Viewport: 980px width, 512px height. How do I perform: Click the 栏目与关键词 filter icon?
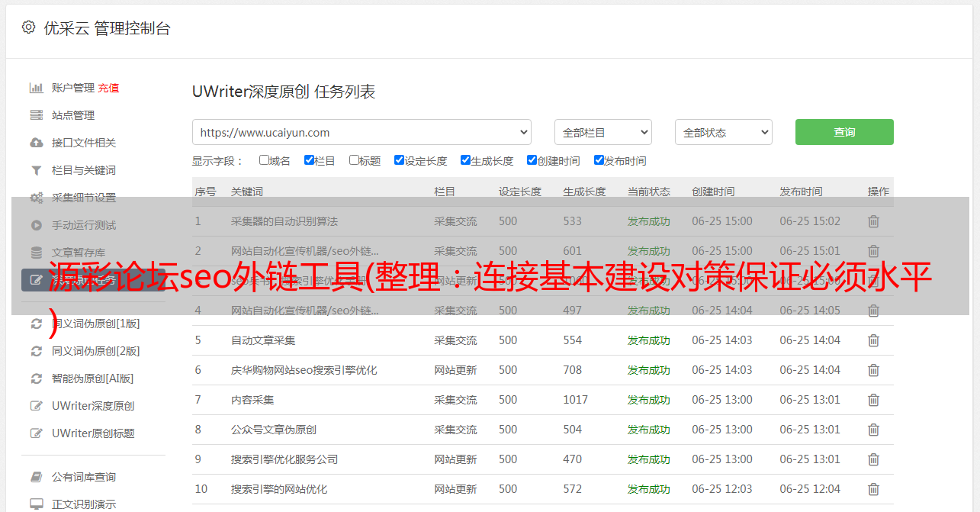[x=36, y=170]
